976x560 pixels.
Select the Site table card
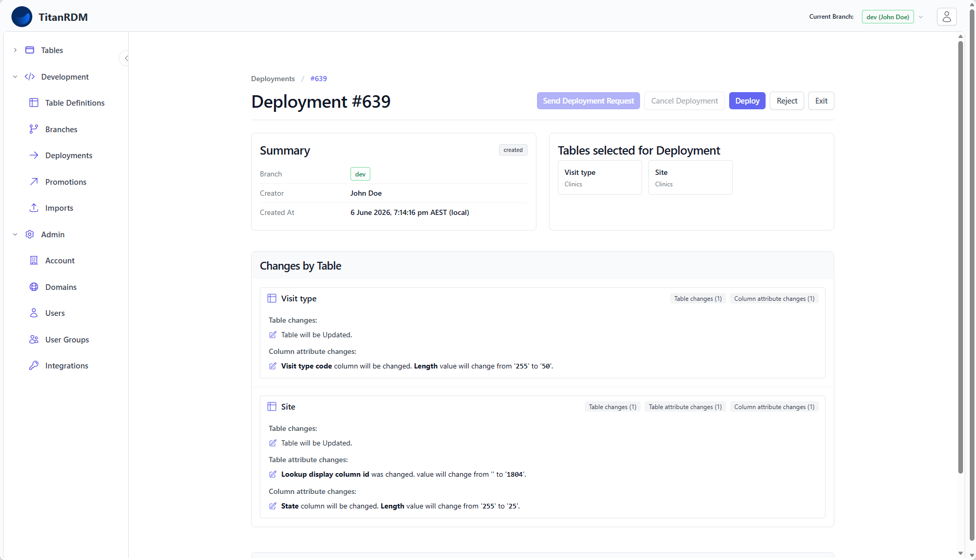point(690,177)
